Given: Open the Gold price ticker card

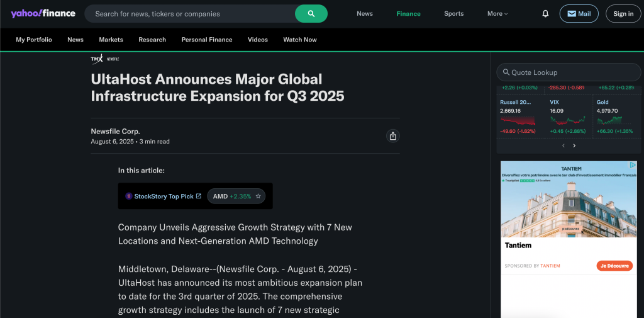Looking at the screenshot, I should click(616, 116).
